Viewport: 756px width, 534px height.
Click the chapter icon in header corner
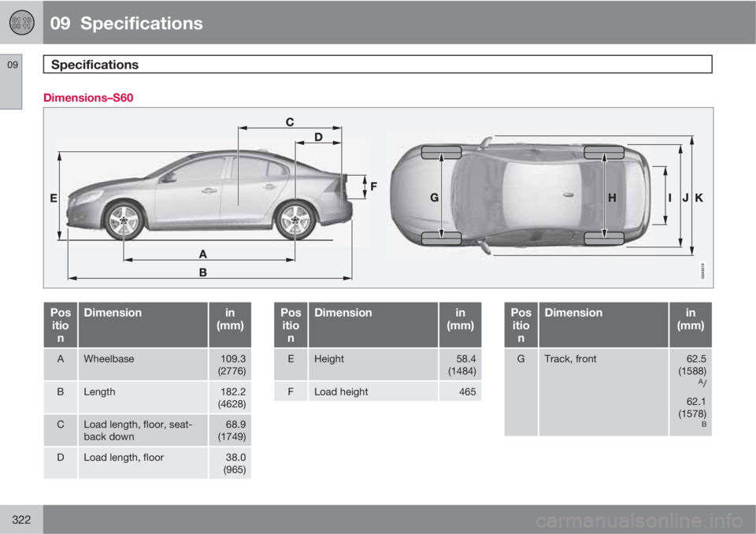coord(22,23)
